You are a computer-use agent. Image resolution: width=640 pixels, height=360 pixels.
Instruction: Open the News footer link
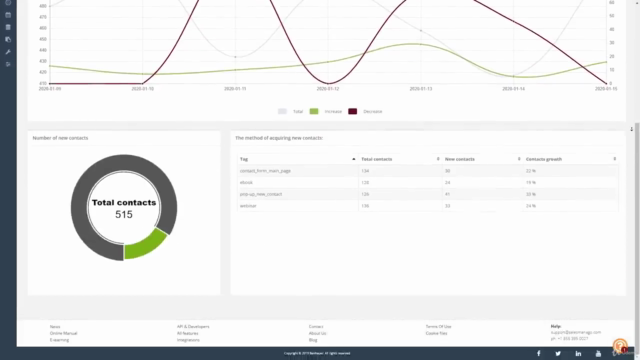click(x=55, y=327)
